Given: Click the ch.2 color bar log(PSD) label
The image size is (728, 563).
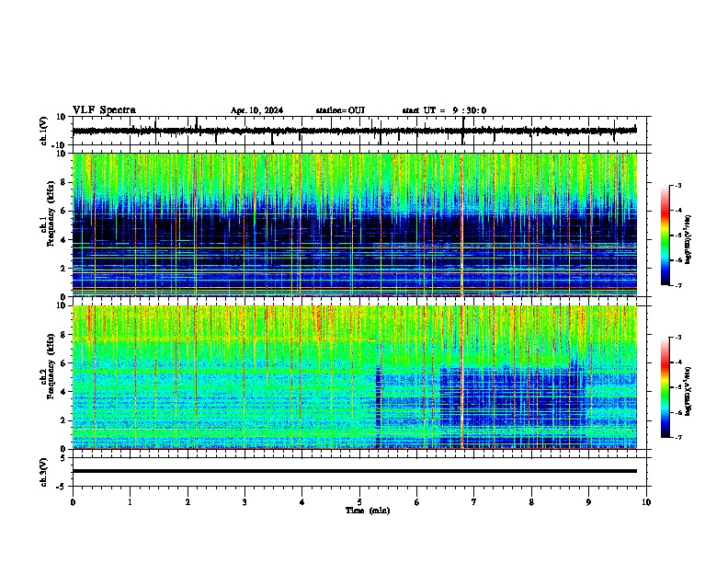Looking at the screenshot, I should click(x=688, y=391).
